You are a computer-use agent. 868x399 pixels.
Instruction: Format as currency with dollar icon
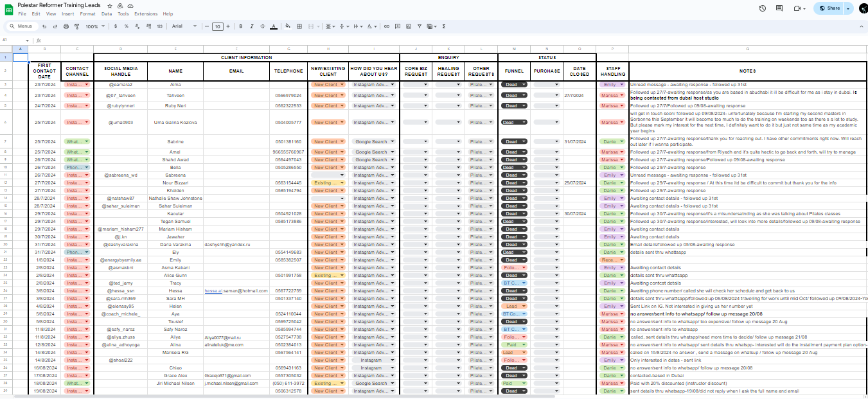pyautogui.click(x=116, y=26)
